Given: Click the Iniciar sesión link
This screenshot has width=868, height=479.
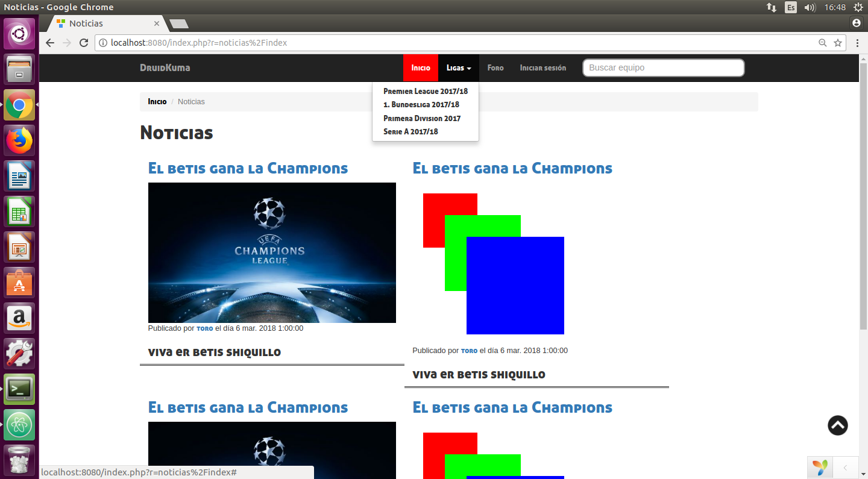Looking at the screenshot, I should 542,68.
